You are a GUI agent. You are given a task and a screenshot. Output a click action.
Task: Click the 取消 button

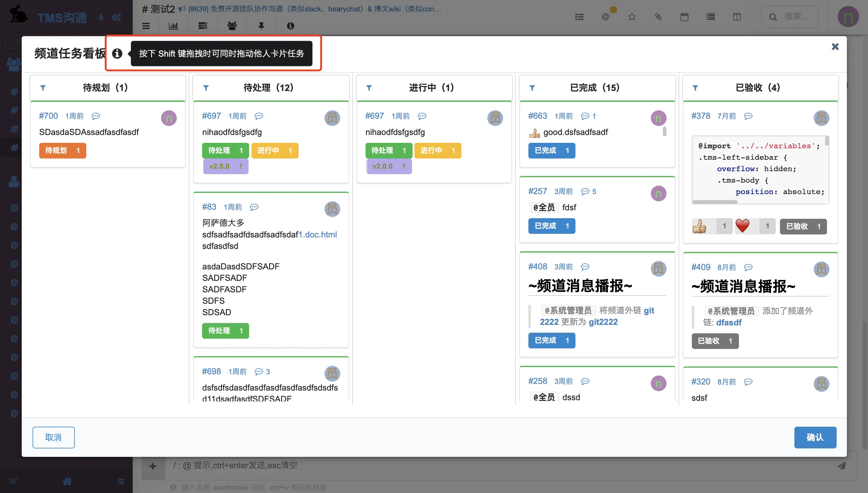(53, 438)
